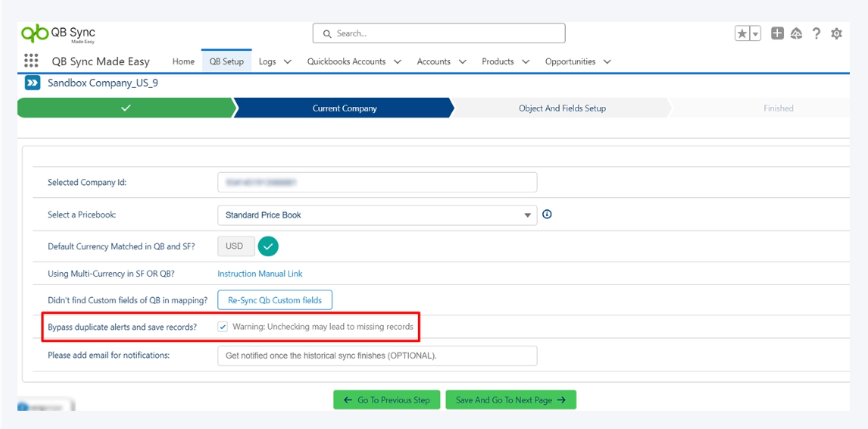Click the Sandbox Company_US_9 title
This screenshot has height=429, width=868.
(x=104, y=83)
